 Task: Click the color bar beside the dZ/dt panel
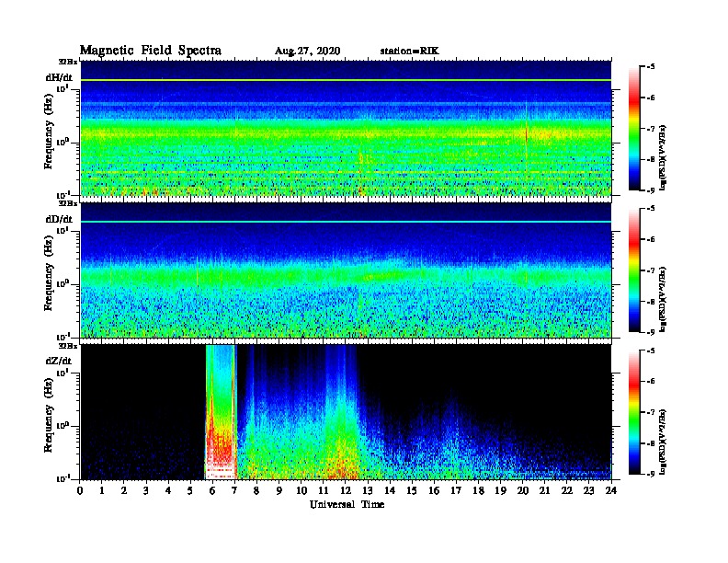[633, 412]
